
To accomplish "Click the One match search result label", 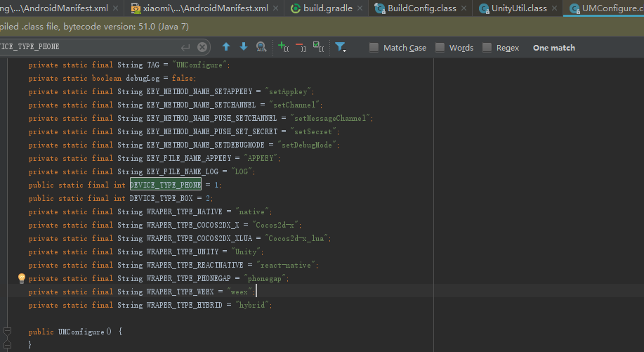I will point(554,48).
